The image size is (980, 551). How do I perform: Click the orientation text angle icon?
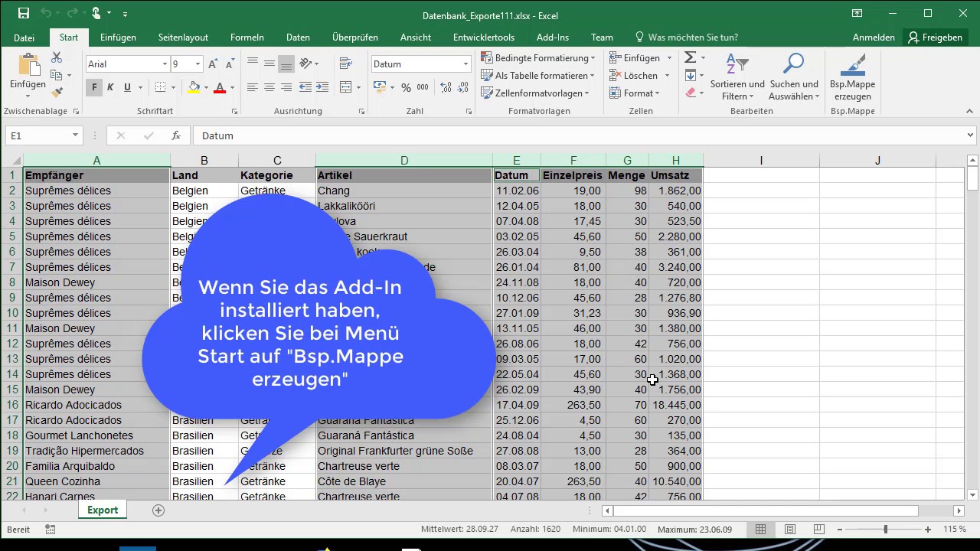click(305, 64)
